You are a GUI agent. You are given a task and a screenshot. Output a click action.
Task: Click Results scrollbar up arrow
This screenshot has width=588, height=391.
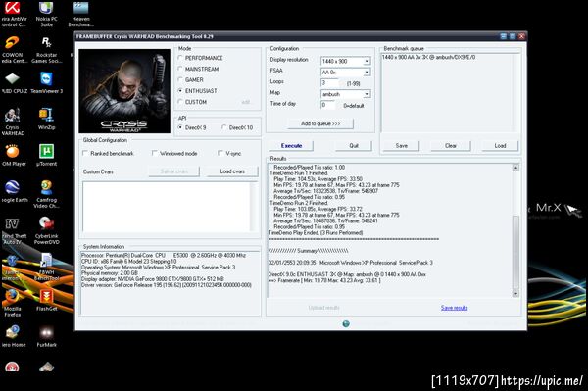click(x=516, y=168)
